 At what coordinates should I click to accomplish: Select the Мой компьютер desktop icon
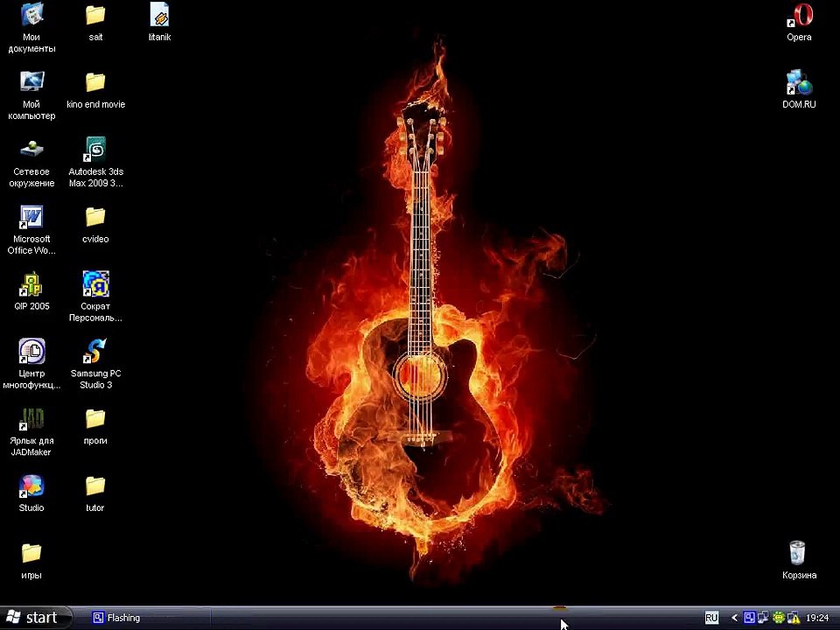(x=31, y=94)
